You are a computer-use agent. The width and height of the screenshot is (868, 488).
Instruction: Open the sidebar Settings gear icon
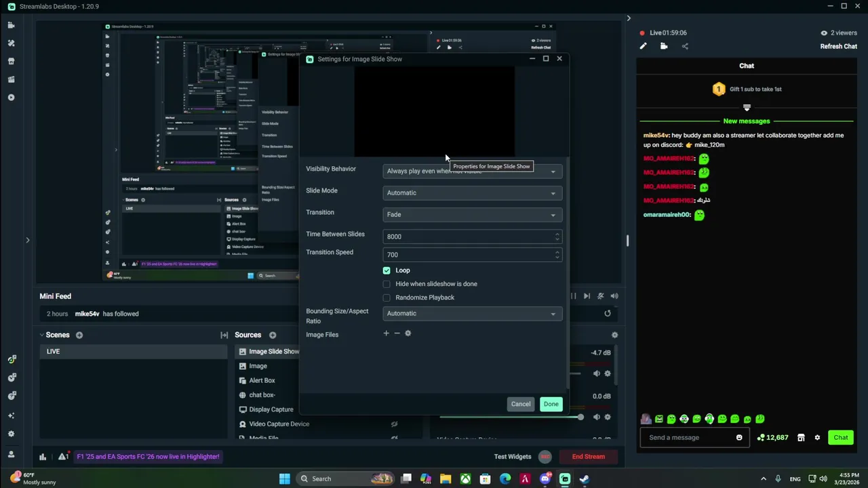pyautogui.click(x=11, y=434)
